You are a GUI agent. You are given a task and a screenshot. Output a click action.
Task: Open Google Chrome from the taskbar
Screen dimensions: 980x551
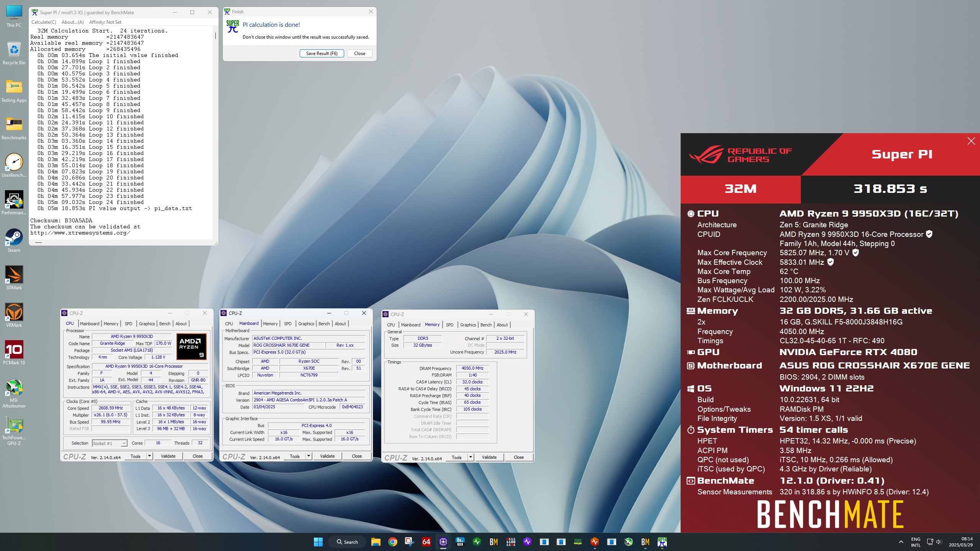coord(392,542)
